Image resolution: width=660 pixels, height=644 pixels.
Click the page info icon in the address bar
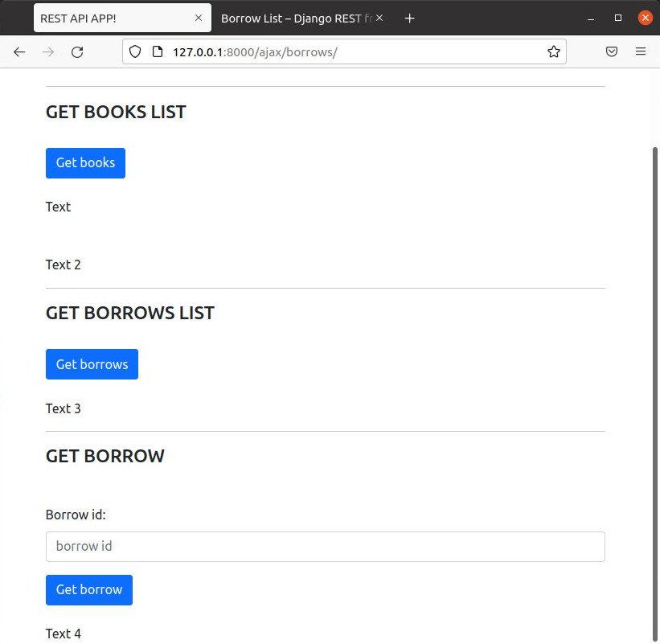click(x=158, y=51)
